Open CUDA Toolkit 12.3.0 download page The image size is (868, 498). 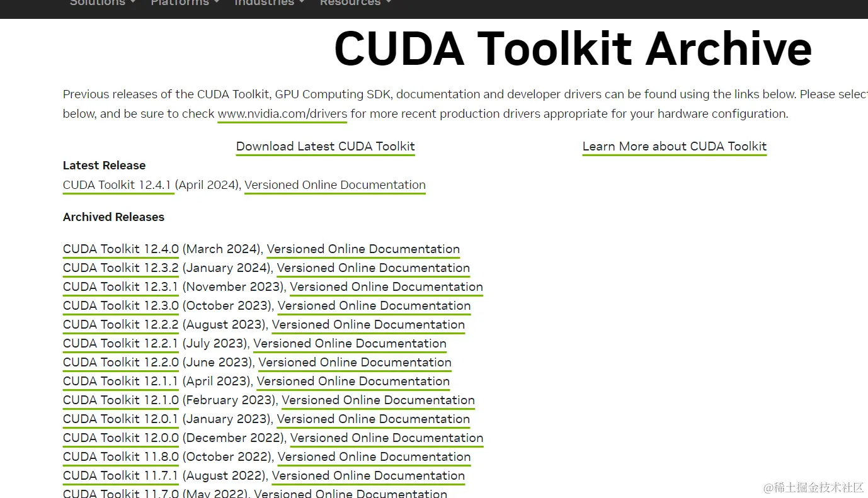coord(121,306)
